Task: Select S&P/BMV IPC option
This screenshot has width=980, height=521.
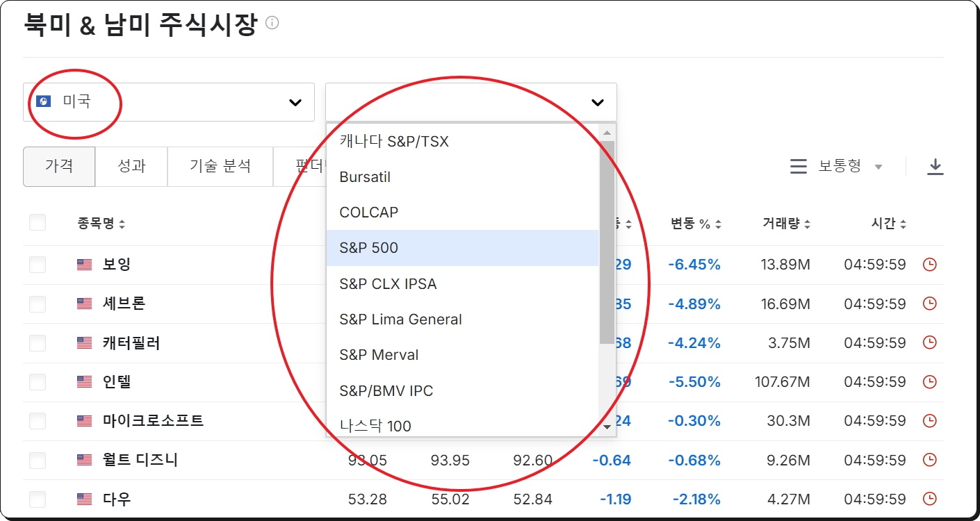Action: tap(462, 391)
